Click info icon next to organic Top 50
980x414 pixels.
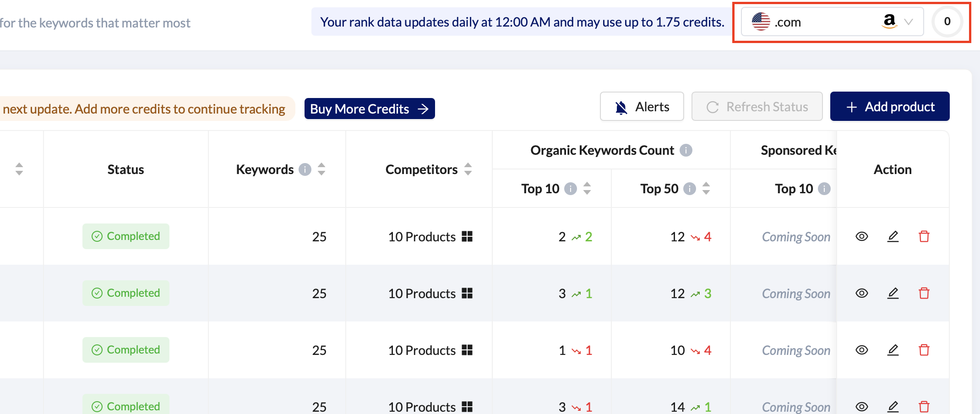[689, 189]
